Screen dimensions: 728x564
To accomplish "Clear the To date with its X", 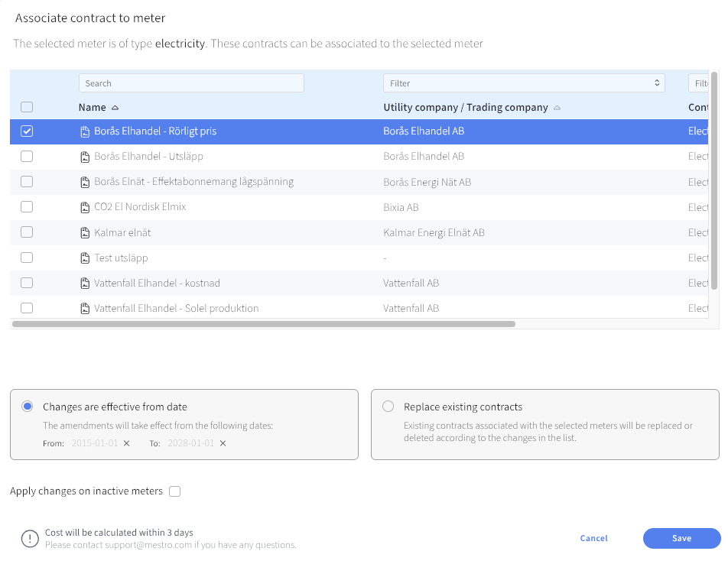I will (x=223, y=443).
